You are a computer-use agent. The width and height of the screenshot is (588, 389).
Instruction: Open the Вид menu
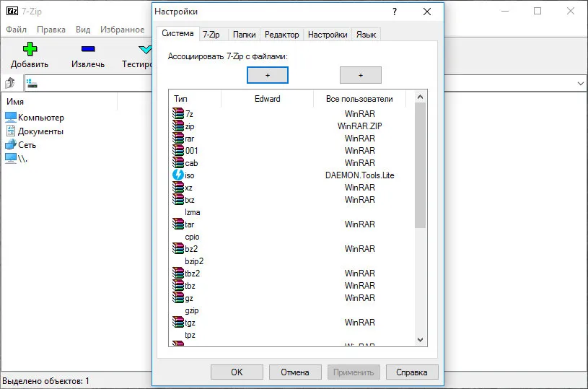click(x=83, y=30)
